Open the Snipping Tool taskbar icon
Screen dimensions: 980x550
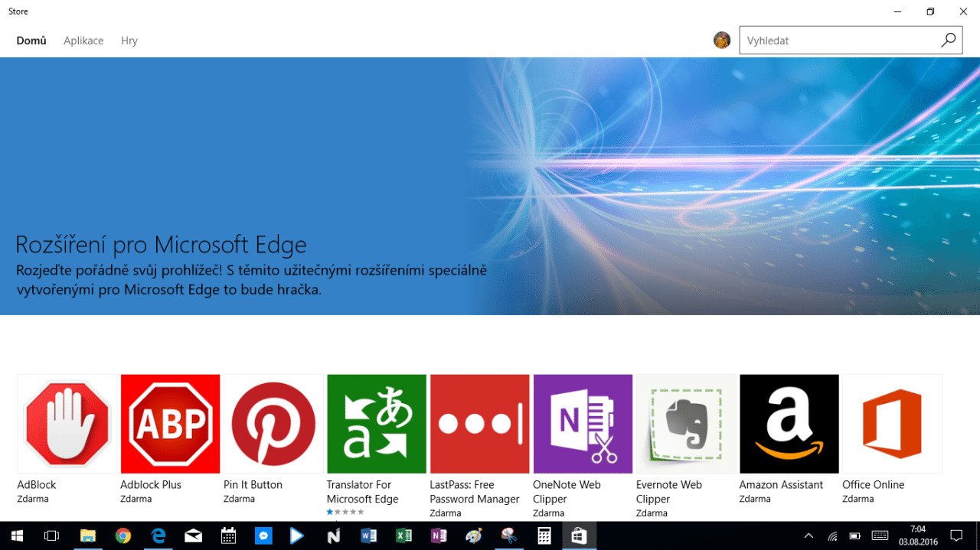tap(509, 536)
